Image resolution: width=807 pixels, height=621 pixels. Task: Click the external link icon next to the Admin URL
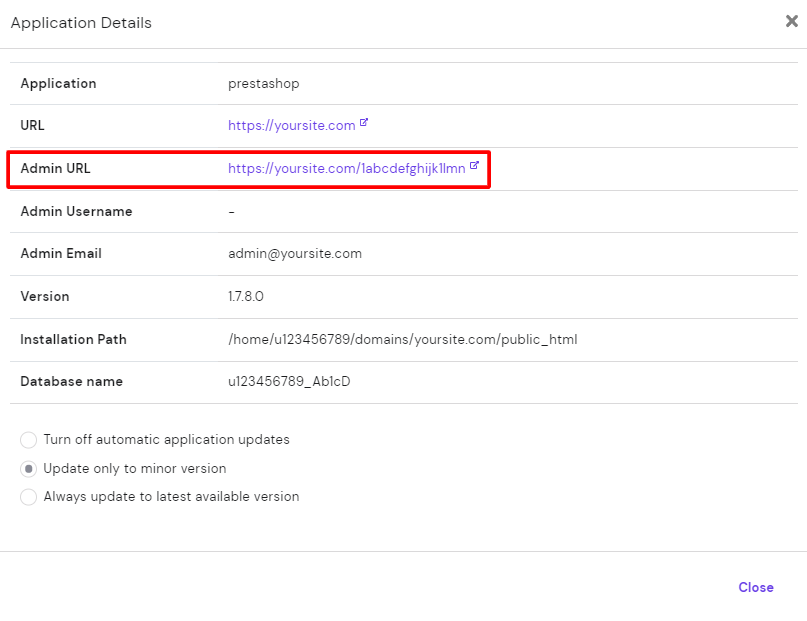pos(473,165)
